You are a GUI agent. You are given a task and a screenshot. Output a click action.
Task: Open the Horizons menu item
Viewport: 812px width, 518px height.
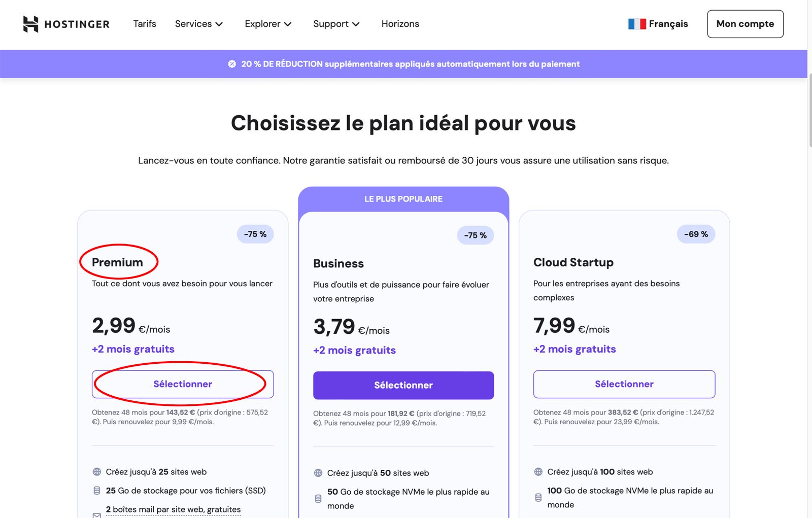[400, 23]
